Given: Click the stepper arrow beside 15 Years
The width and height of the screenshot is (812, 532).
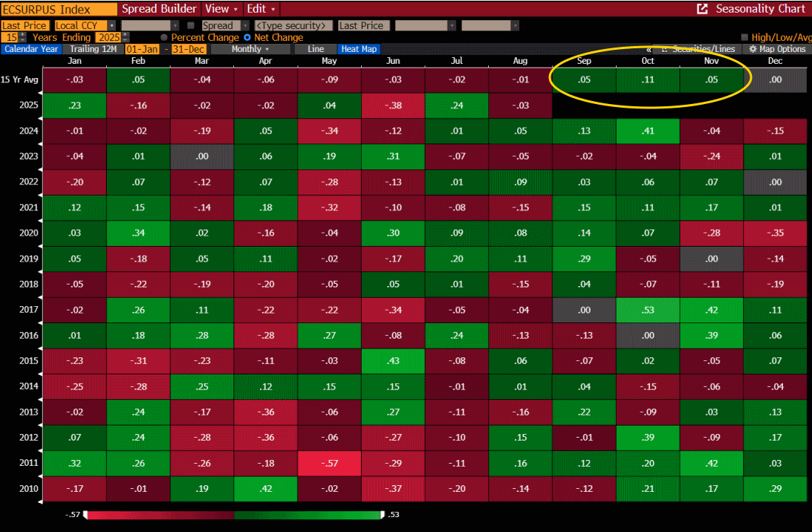Looking at the screenshot, I should (23, 36).
